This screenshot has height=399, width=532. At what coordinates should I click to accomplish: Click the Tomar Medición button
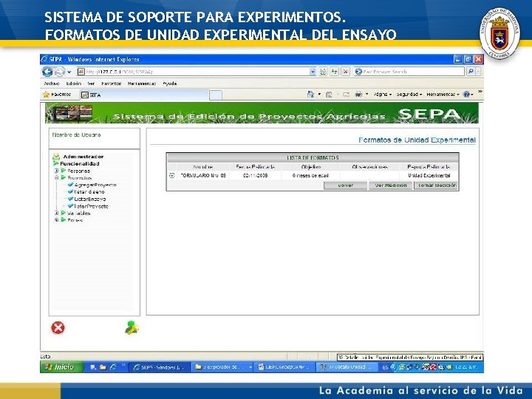(436, 185)
